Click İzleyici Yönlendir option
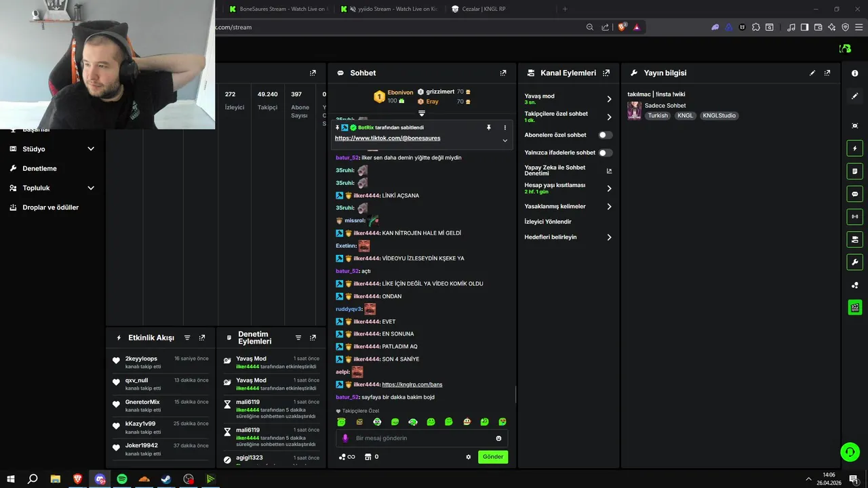868x488 pixels. point(548,222)
